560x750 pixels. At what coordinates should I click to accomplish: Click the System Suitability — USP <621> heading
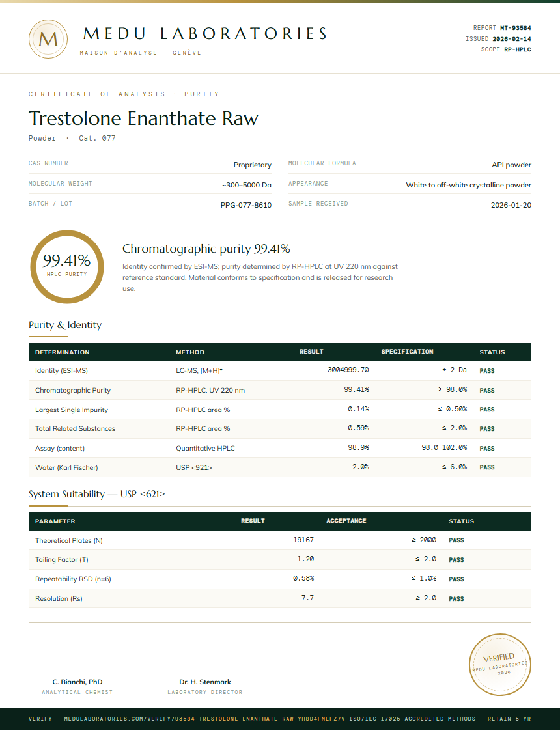click(x=96, y=494)
